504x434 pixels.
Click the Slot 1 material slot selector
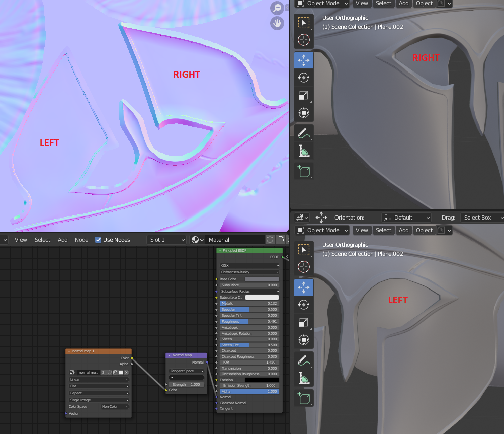(x=166, y=240)
